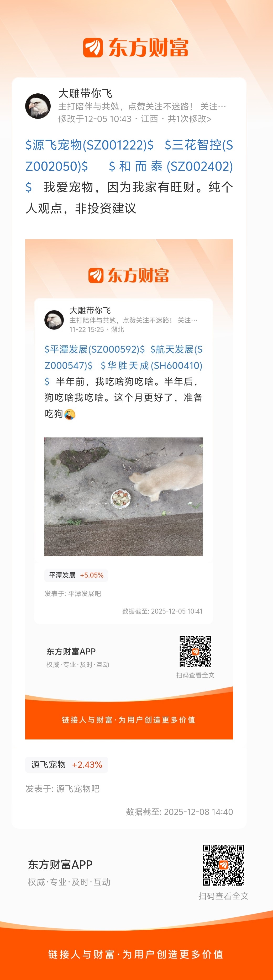Click the 源飞宠物 +2.43% stock tag
273x980 pixels.
coord(67,765)
